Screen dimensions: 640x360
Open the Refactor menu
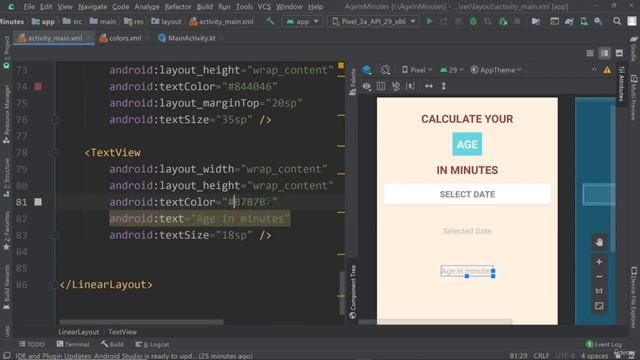[x=178, y=7]
